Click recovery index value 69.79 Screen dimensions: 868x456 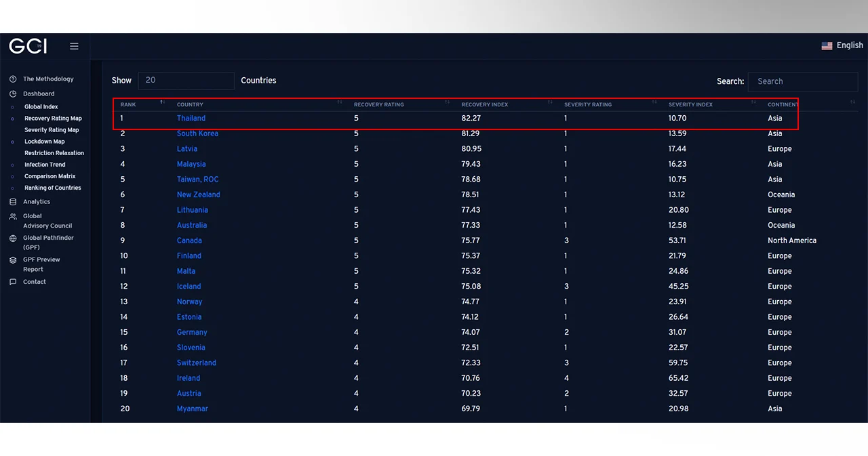[x=471, y=409]
